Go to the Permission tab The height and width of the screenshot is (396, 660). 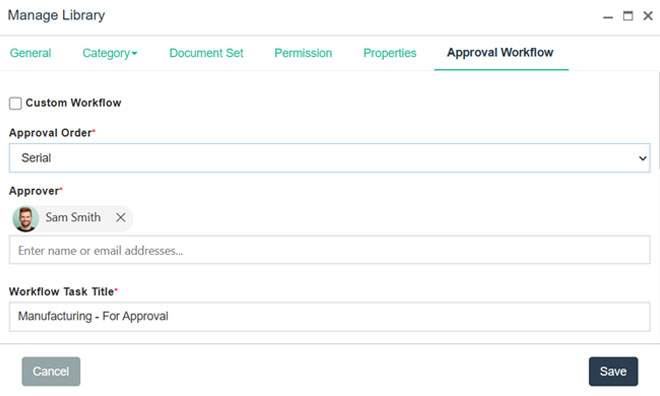click(303, 53)
